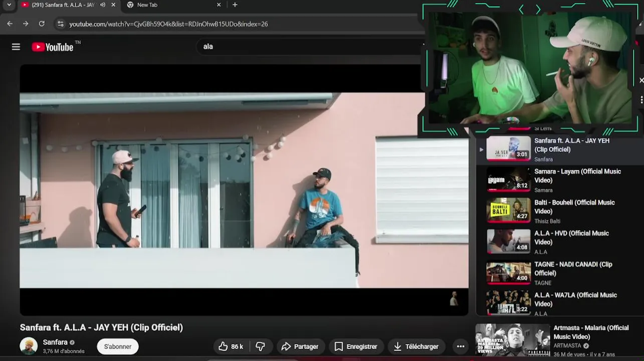Open the YouTube hamburger guide menu
The image size is (644, 361).
[16, 47]
